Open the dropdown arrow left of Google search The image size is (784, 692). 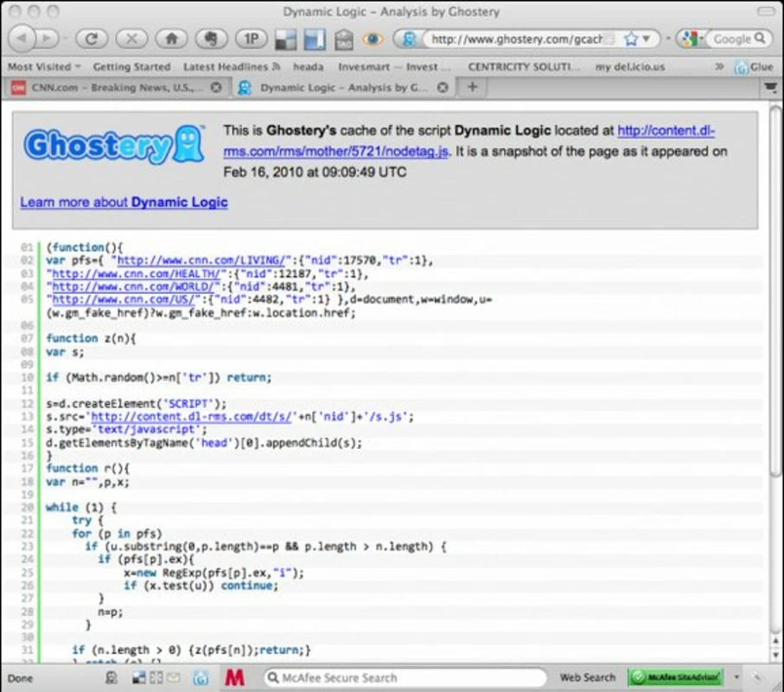tap(668, 39)
